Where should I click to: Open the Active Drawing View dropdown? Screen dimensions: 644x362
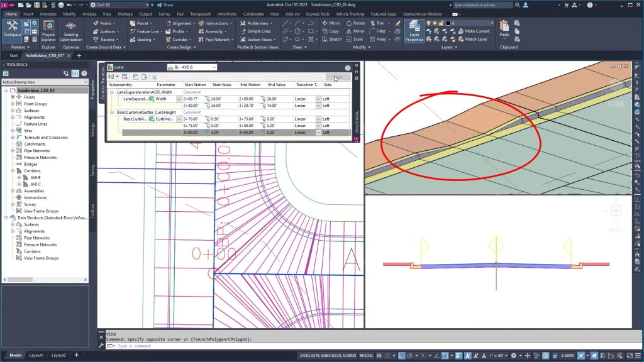[45, 82]
